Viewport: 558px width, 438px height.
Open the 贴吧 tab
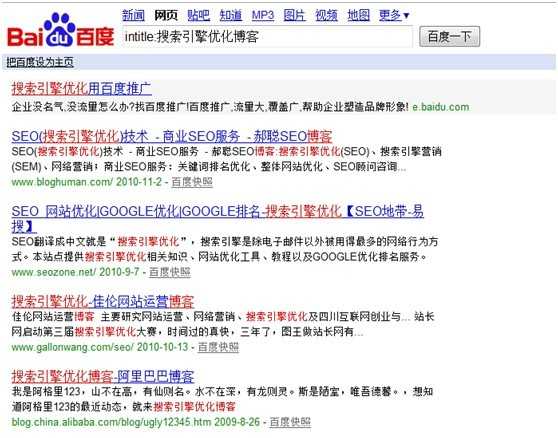click(198, 15)
